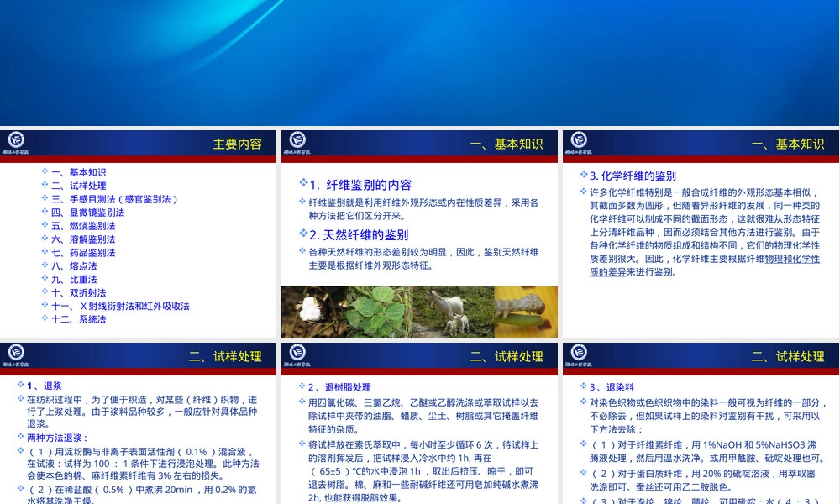Click the paragraph starting 在纺织过程中
The width and height of the screenshot is (840, 504).
pos(143,412)
